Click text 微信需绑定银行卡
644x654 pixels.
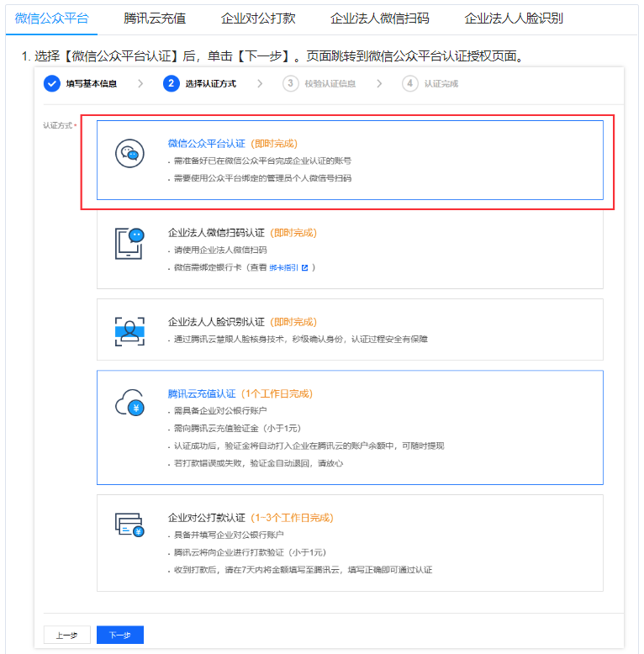(208, 268)
